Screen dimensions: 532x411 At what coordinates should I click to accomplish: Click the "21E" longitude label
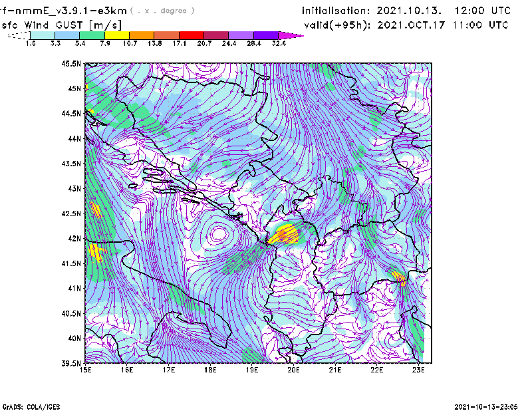click(x=335, y=370)
